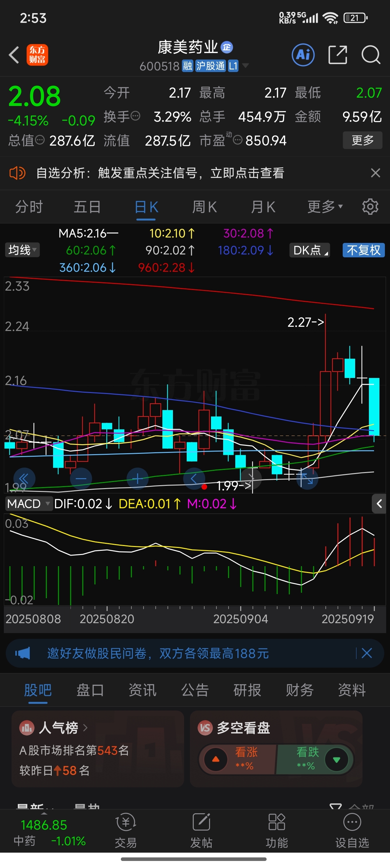390x868 pixels.
Task: Open the 邀好友做股民问卷 promotion
Action: (x=158, y=653)
